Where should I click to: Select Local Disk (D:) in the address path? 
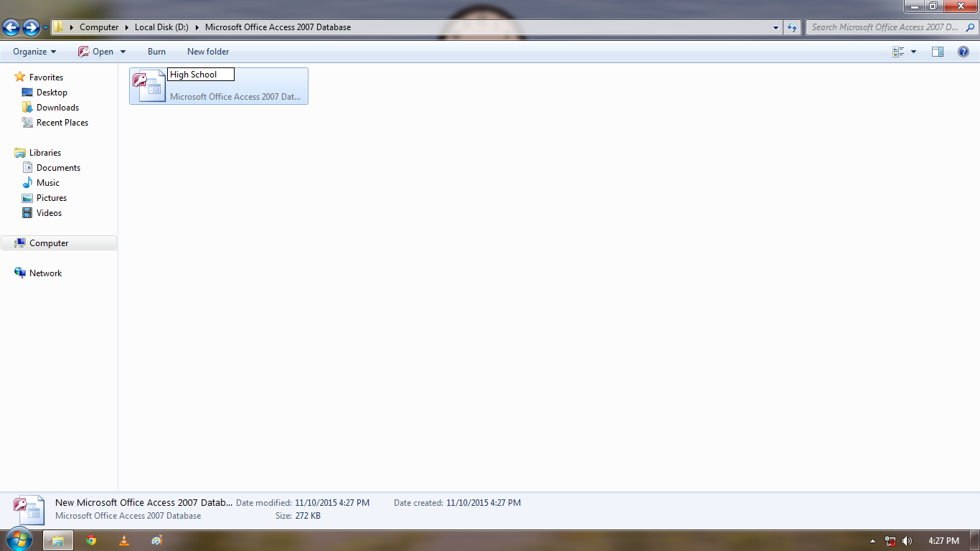pyautogui.click(x=161, y=27)
